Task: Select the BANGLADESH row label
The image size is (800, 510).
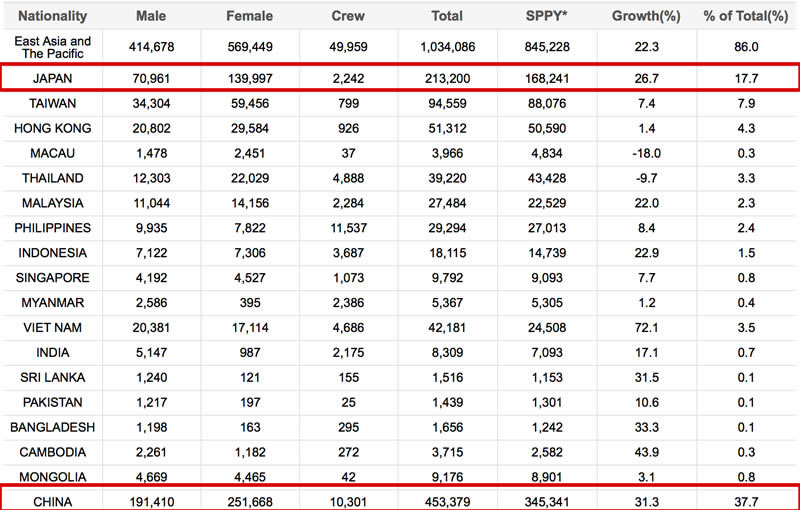Action: click(x=53, y=427)
